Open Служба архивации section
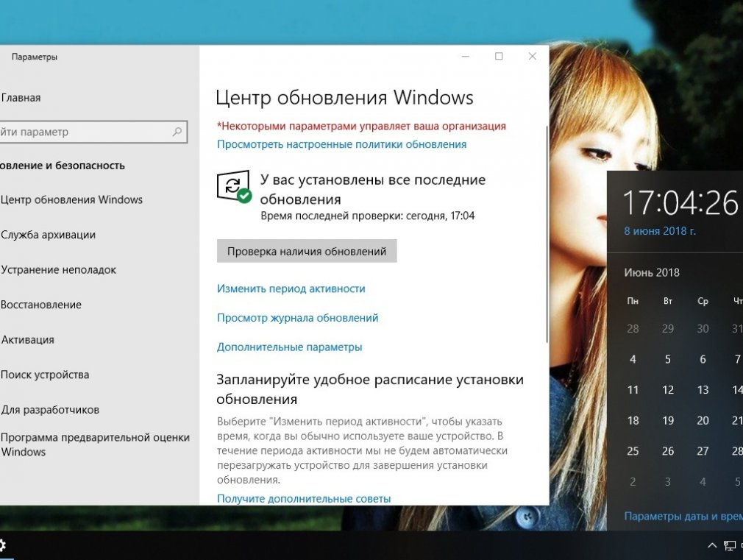 [x=48, y=235]
